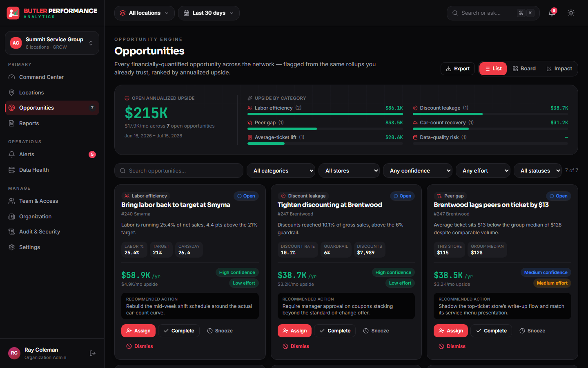The height and width of the screenshot is (368, 588).
Task: Click the Reports document icon
Action: tap(12, 123)
